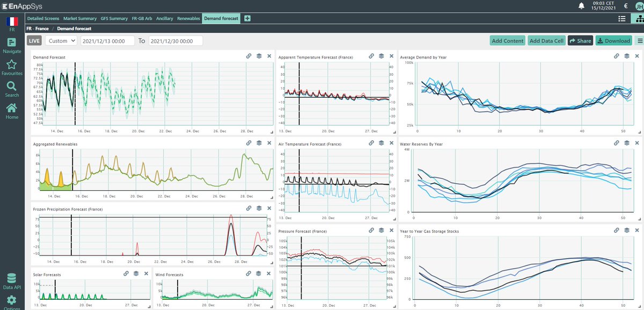This screenshot has width=644, height=310.
Task: Click the resize handle of Demand Forecast panel
Action: (272, 132)
